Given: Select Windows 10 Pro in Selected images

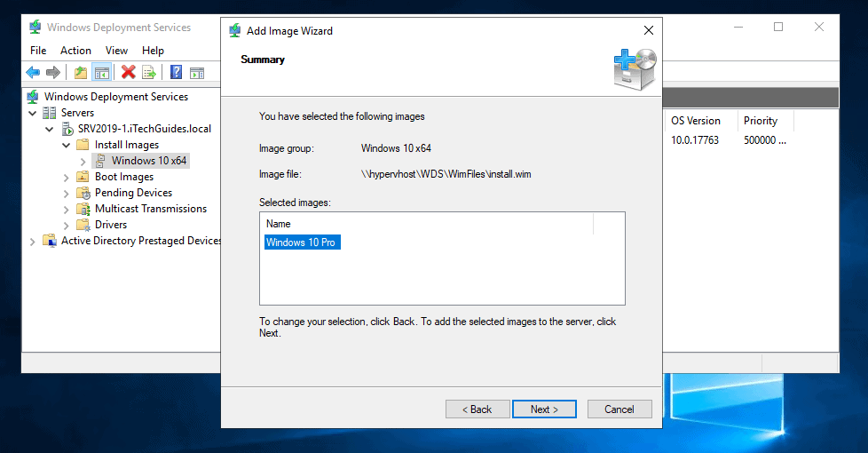Looking at the screenshot, I should [301, 242].
